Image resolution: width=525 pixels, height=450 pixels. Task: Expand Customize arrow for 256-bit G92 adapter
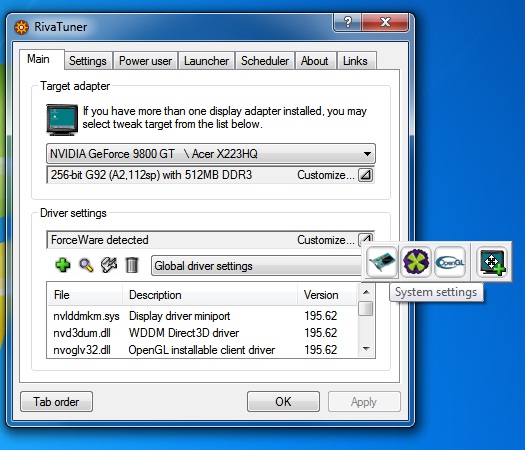365,175
